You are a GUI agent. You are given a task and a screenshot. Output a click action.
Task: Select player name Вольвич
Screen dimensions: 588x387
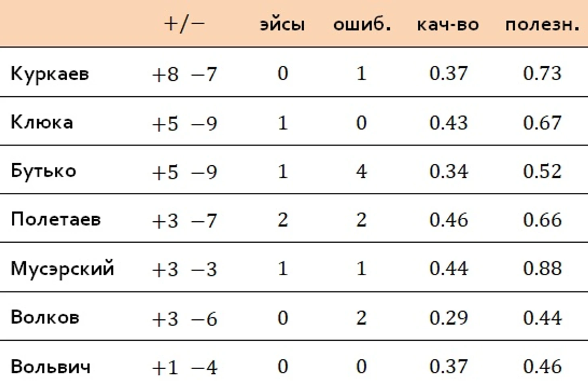[x=50, y=366]
